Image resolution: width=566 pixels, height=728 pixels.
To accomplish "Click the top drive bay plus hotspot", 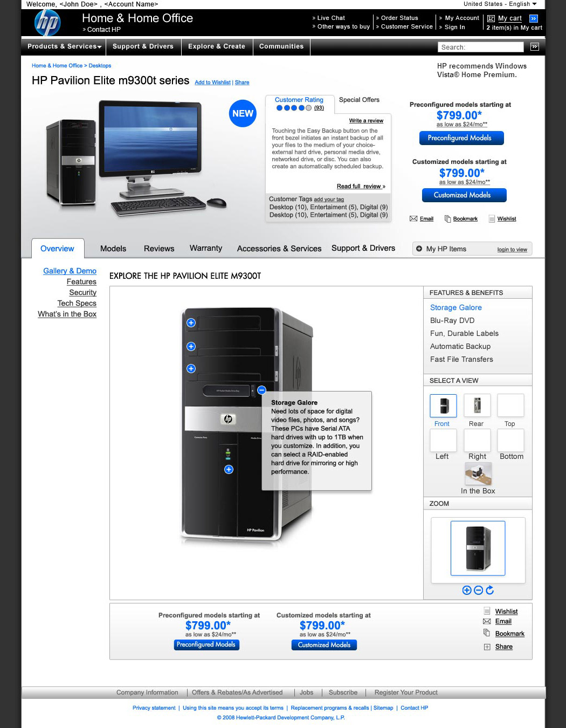I will tap(191, 322).
